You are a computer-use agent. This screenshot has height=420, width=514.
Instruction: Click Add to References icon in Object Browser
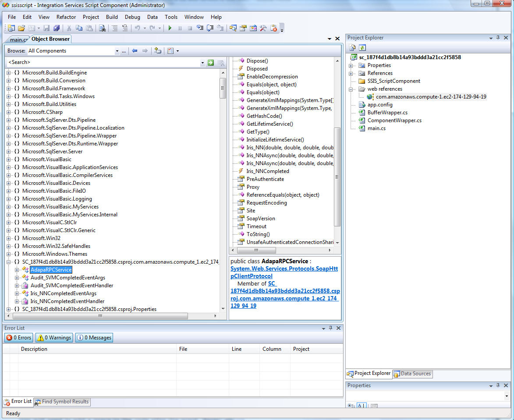[158, 51]
